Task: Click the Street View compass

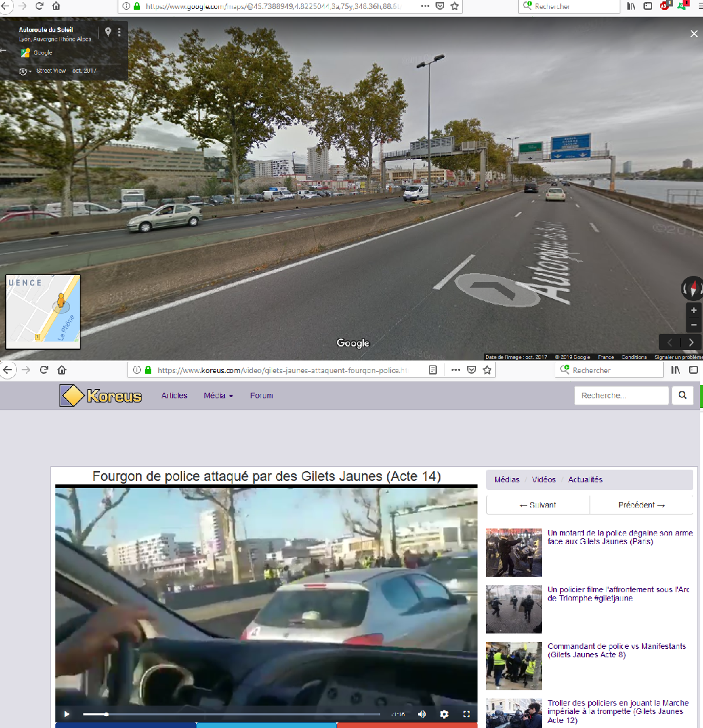Action: (692, 288)
